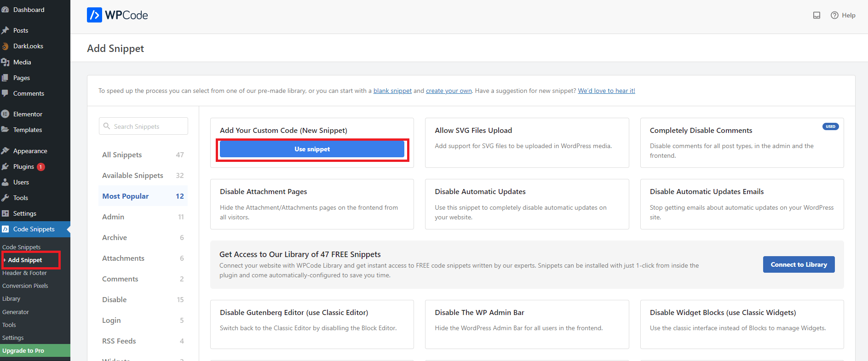Select the All Snippets category
Image resolution: width=868 pixels, height=361 pixels.
[143, 155]
